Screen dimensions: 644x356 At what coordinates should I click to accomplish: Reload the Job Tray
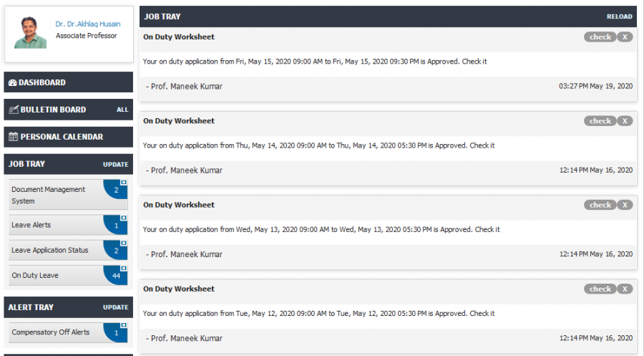click(620, 16)
